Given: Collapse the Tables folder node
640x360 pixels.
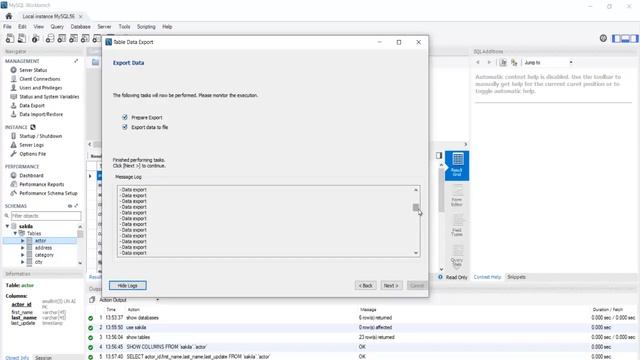Looking at the screenshot, I should coord(16,233).
